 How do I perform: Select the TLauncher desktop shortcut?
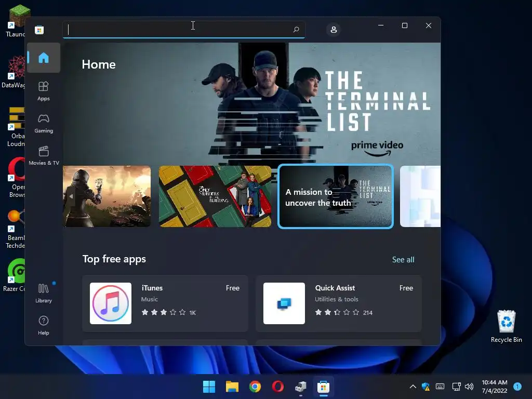click(15, 20)
